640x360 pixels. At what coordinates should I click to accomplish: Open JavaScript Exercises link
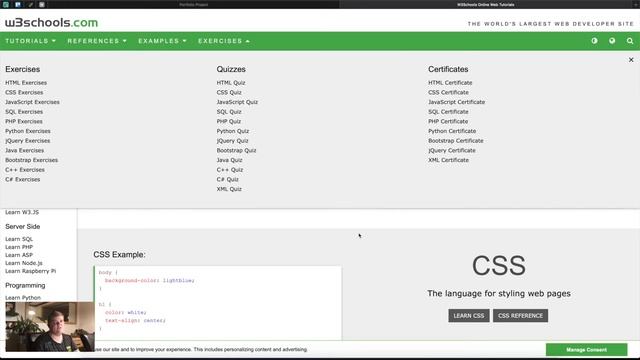(x=32, y=102)
